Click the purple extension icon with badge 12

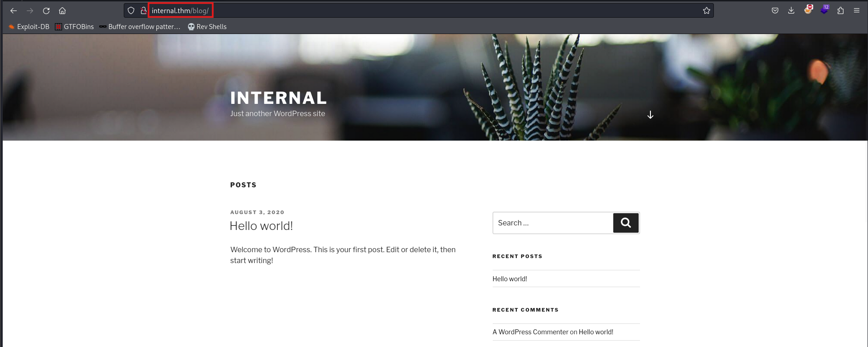coord(824,10)
